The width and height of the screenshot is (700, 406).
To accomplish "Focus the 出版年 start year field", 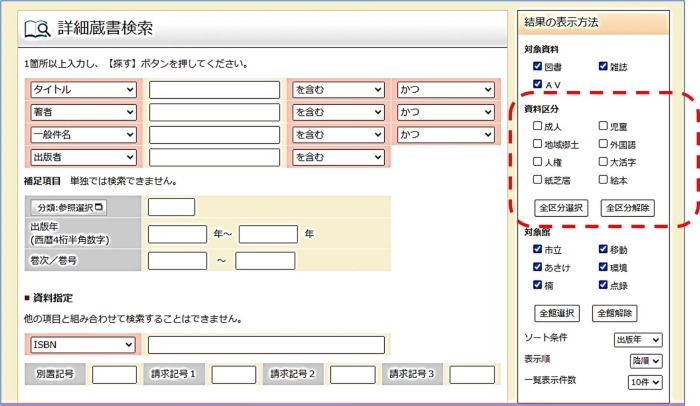I will click(177, 234).
